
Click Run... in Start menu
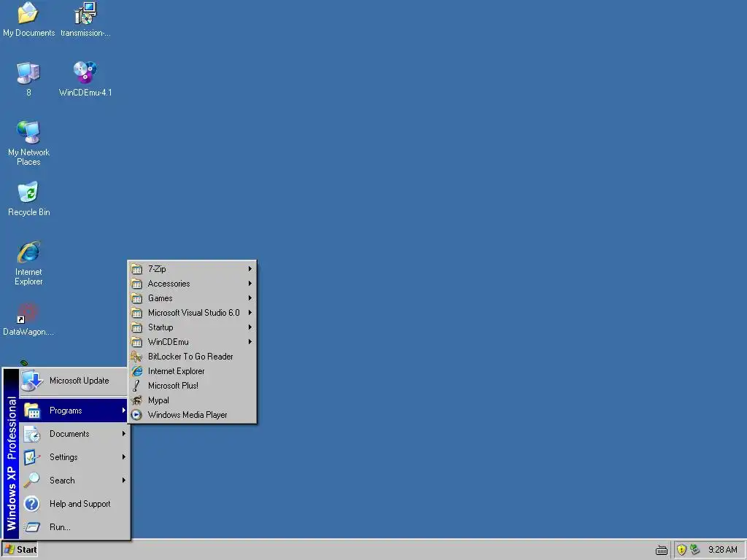pos(74,526)
